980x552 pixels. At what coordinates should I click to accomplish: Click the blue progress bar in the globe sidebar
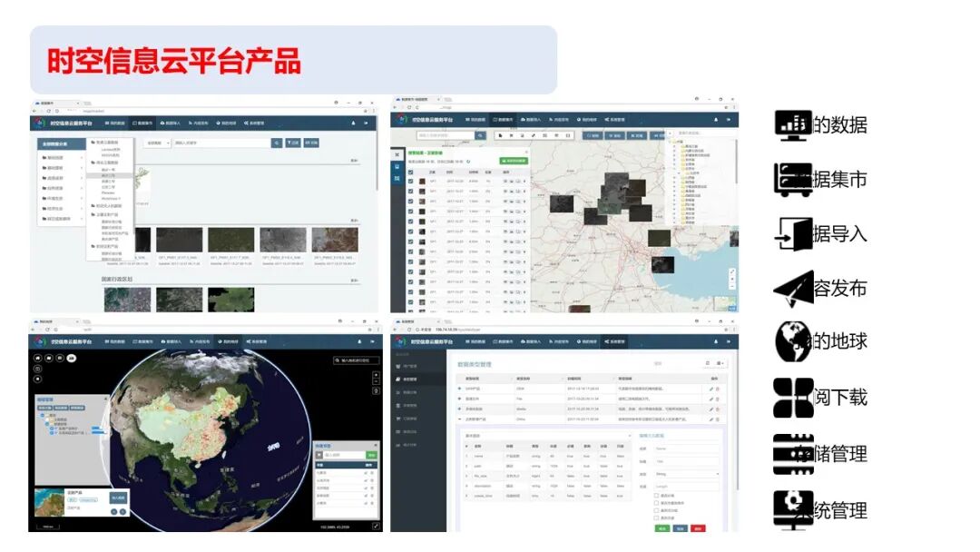(97, 429)
